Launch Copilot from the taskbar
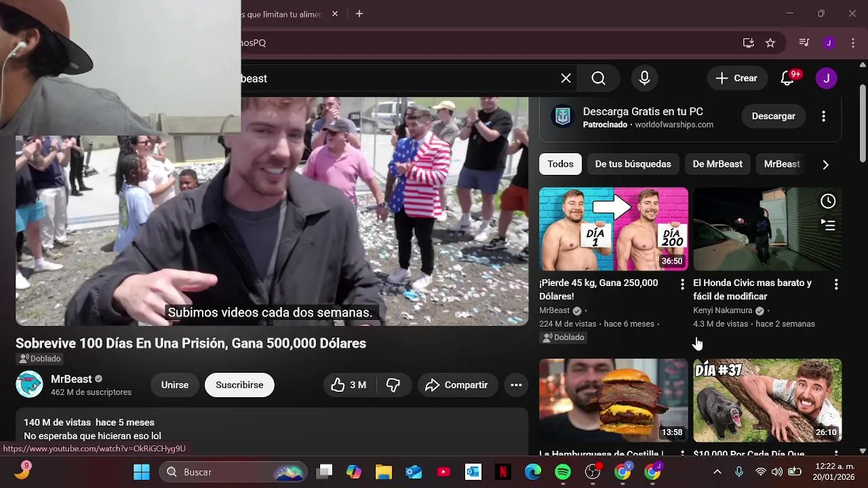868x488 pixels. click(x=354, y=472)
